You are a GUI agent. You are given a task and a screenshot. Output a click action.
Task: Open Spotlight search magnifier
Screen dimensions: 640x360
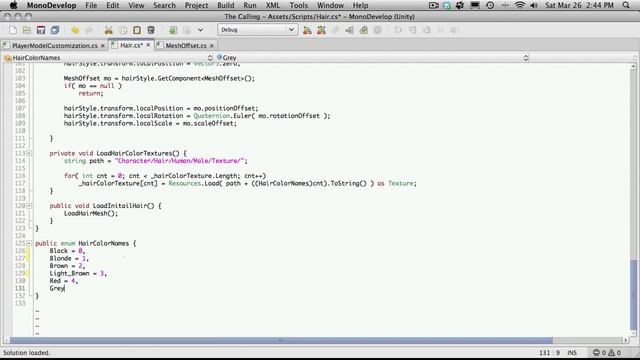point(626,5)
